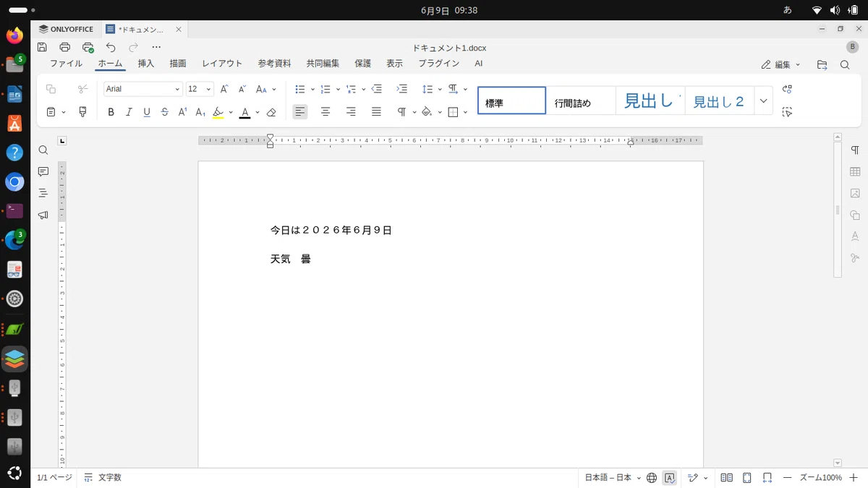Viewport: 868px width, 488px height.
Task: Click the magnifier search icon at top right
Action: [x=845, y=64]
